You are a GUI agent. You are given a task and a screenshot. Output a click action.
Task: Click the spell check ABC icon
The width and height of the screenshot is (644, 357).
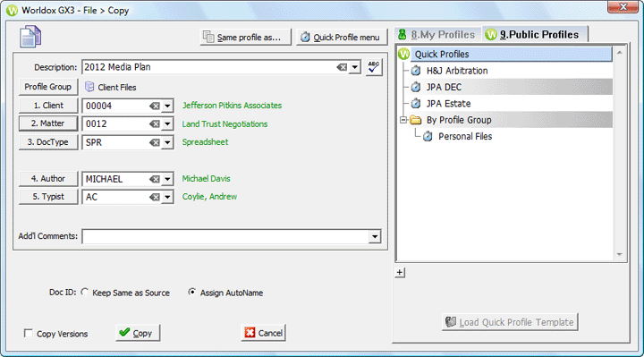374,67
